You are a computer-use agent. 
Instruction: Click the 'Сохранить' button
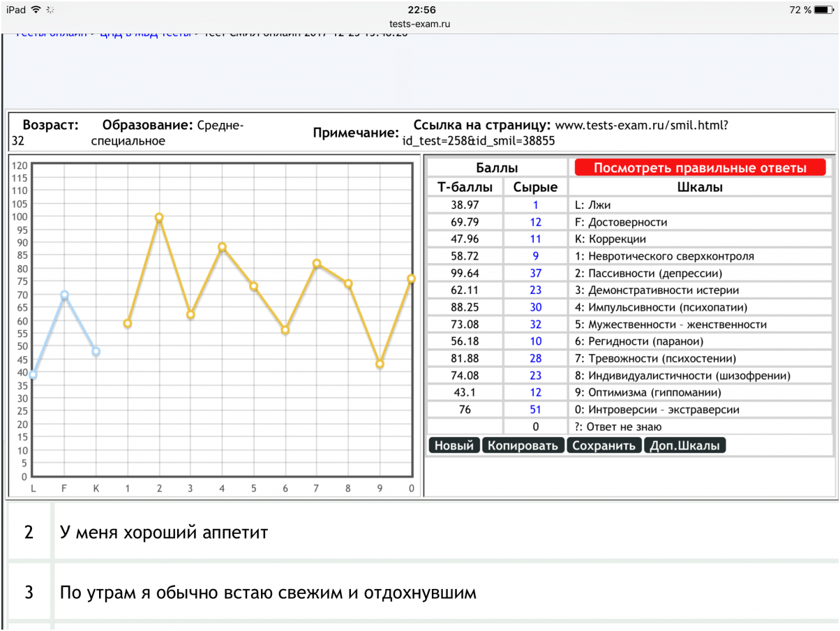[x=604, y=445]
